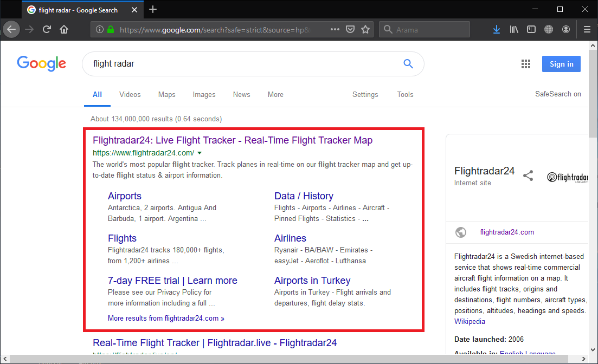This screenshot has width=598, height=364.
Task: Open the More search categories menu
Action: click(275, 94)
